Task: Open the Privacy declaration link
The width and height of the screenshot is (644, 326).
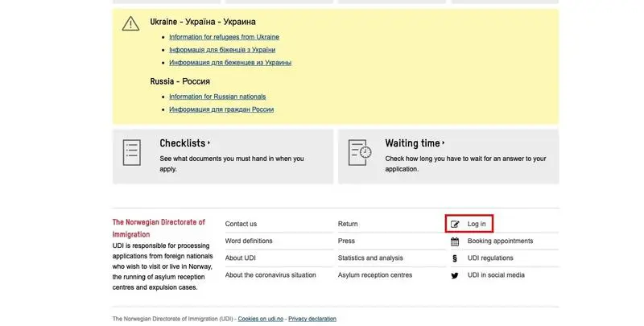Action: pyautogui.click(x=312, y=319)
